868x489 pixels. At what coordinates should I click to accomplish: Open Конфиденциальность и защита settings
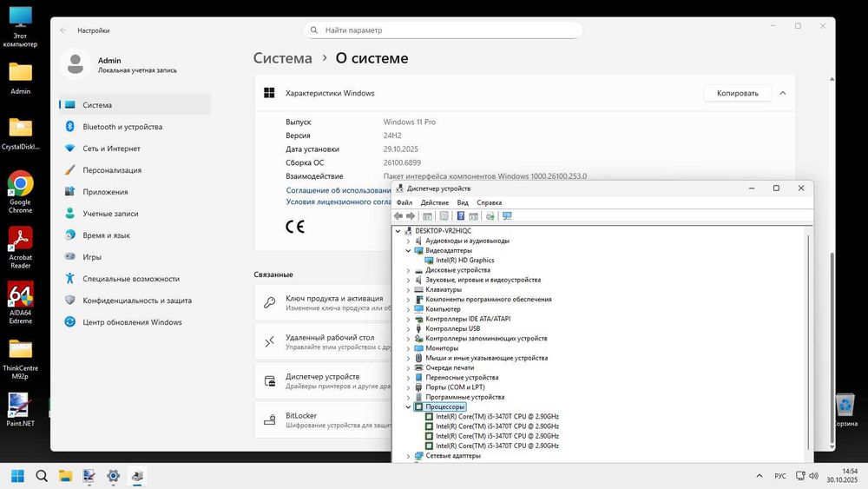tap(135, 301)
